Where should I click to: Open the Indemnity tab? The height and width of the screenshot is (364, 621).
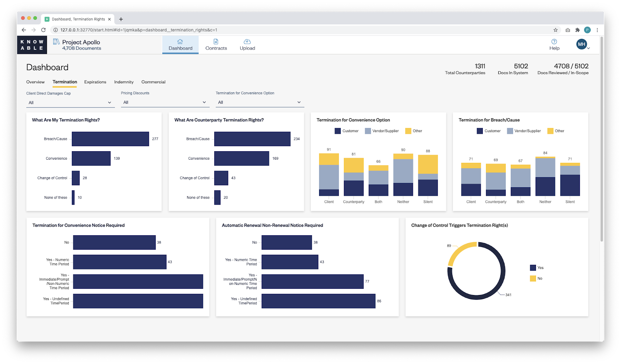click(124, 82)
